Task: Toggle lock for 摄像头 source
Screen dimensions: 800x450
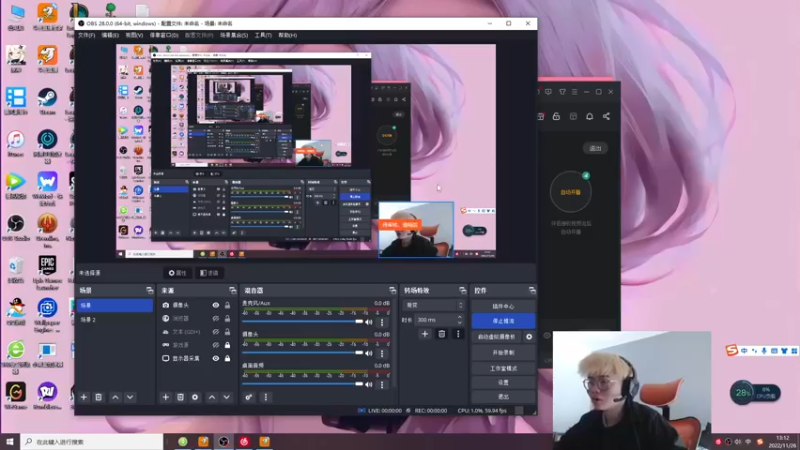Action: (228, 305)
